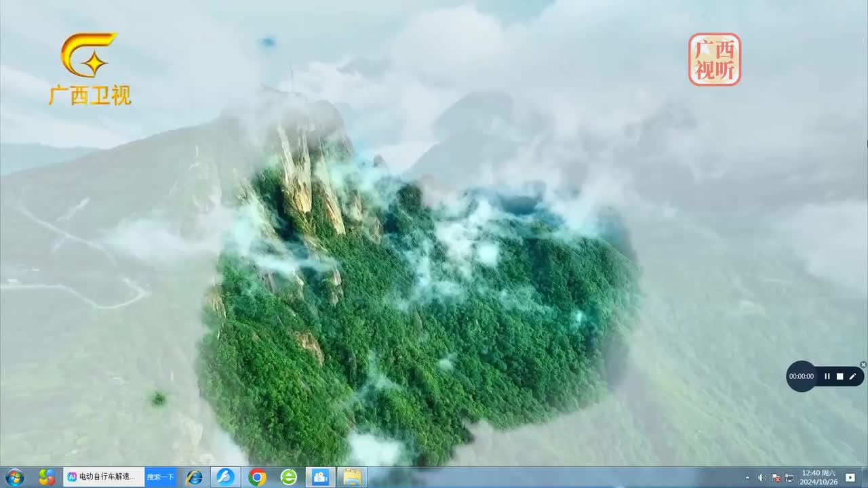The image size is (868, 488).
Task: Open the network status tray icon
Action: [x=789, y=478]
